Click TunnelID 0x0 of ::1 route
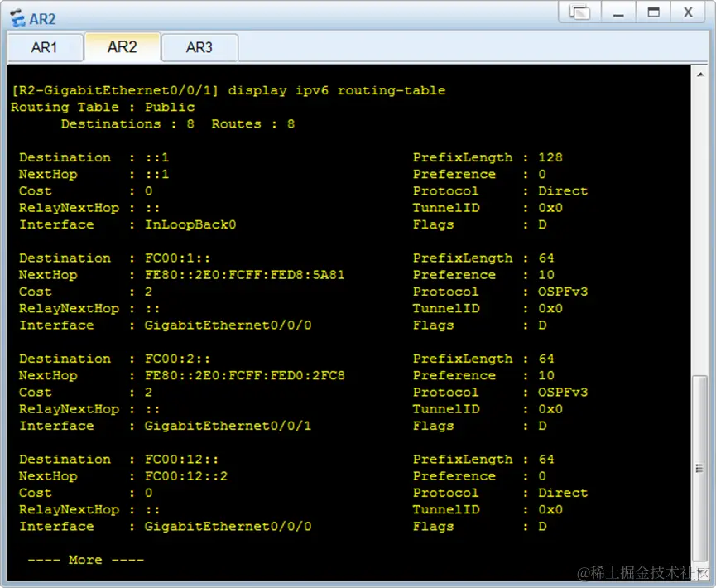The image size is (716, 588). (x=550, y=207)
